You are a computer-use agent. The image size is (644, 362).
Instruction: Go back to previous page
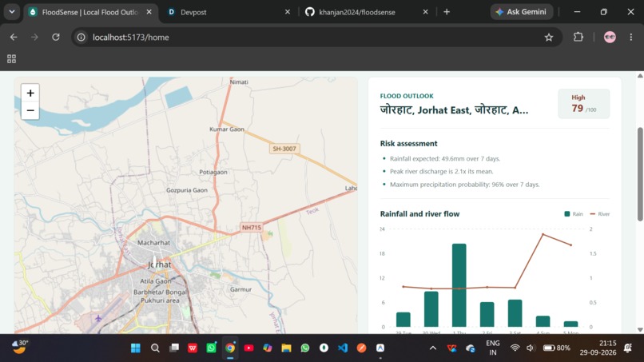tap(14, 38)
